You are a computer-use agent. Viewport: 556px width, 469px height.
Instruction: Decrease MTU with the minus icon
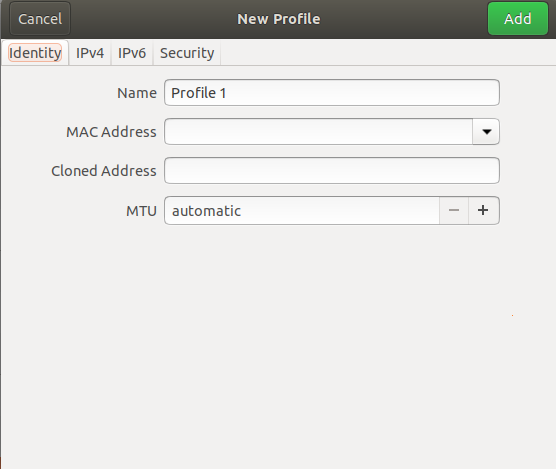tap(454, 210)
